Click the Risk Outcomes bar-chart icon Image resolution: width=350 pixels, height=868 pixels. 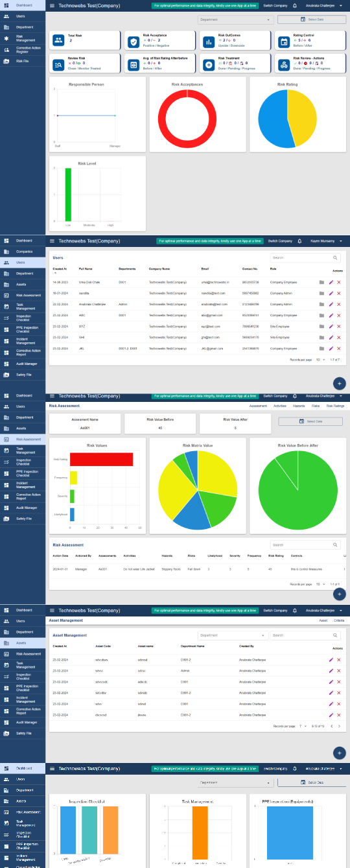tap(208, 41)
